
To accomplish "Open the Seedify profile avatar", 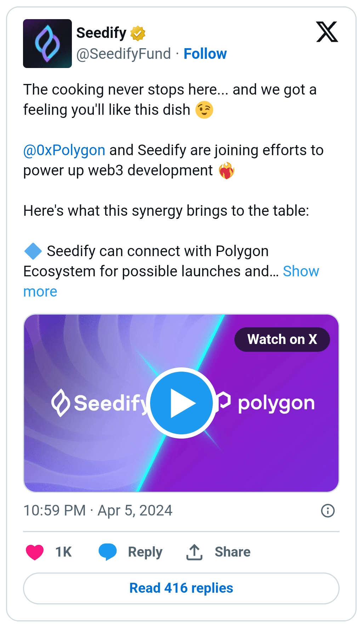I will tap(47, 44).
